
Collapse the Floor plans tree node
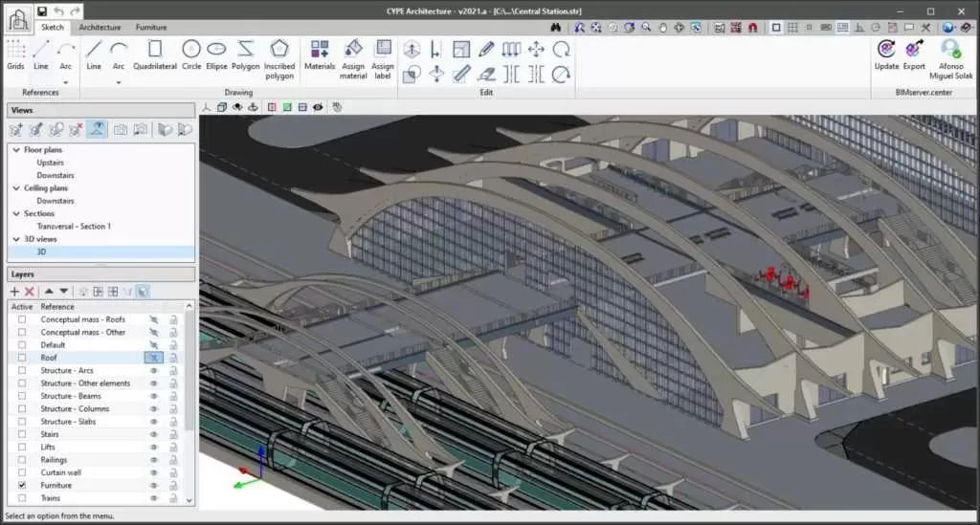click(x=16, y=150)
